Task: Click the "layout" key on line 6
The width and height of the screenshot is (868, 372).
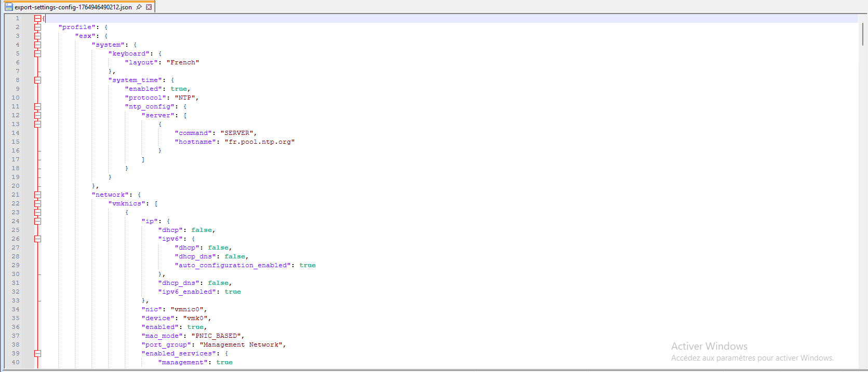Action: (x=141, y=62)
